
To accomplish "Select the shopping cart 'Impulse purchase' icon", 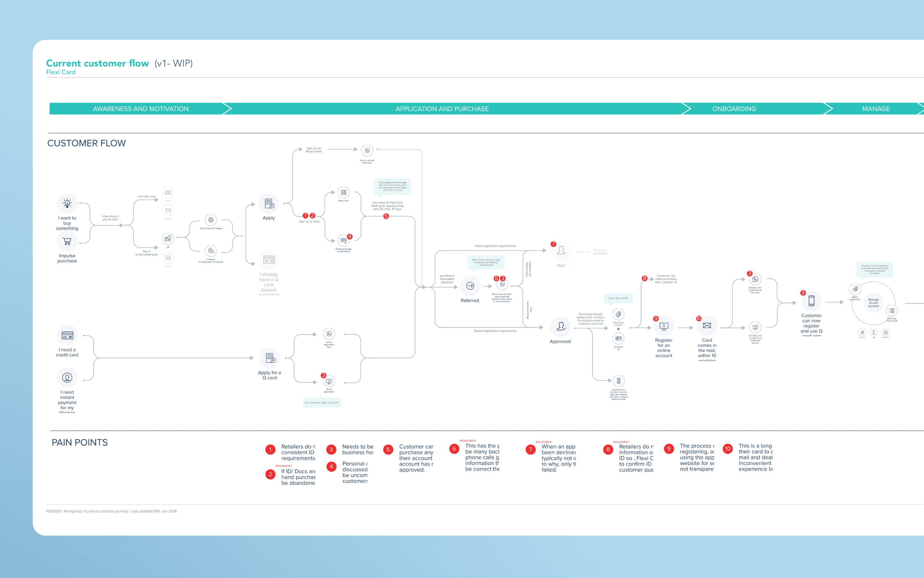I will pyautogui.click(x=67, y=241).
